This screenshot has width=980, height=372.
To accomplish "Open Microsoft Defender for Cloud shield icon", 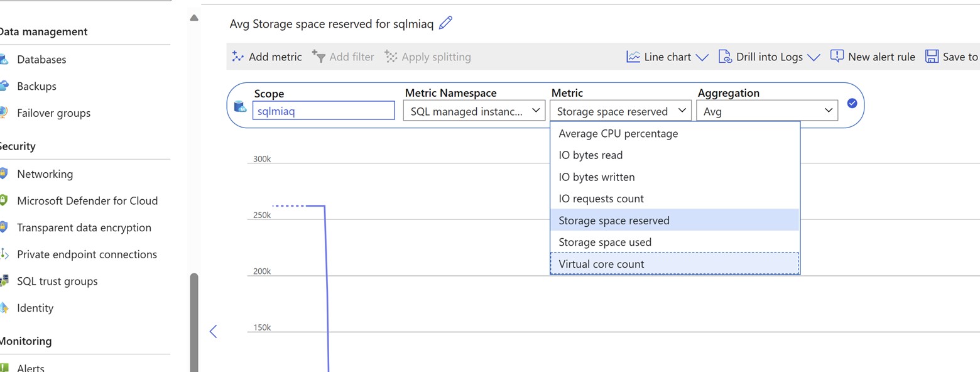I will (4, 201).
